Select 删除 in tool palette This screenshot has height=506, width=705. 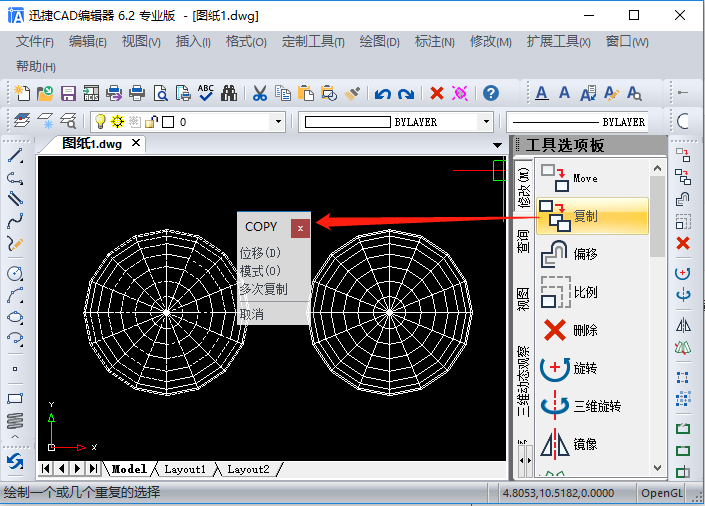(x=593, y=330)
